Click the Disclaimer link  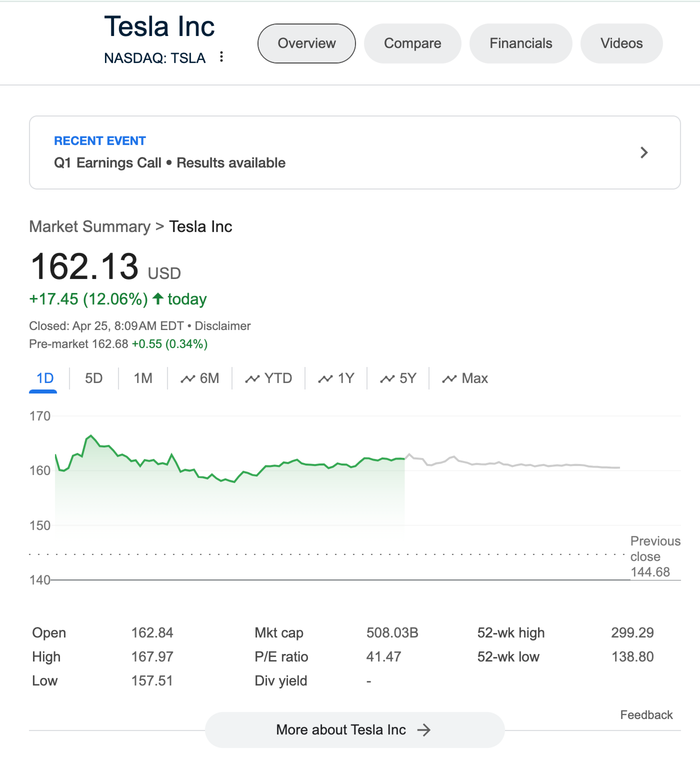coord(222,326)
